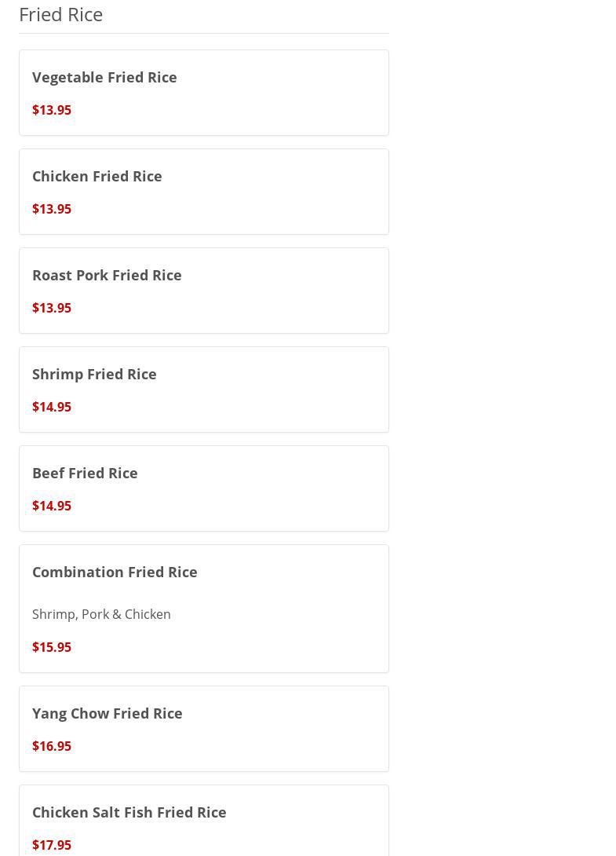Click the $14.95 price under Beef Fried Rice

click(x=52, y=506)
